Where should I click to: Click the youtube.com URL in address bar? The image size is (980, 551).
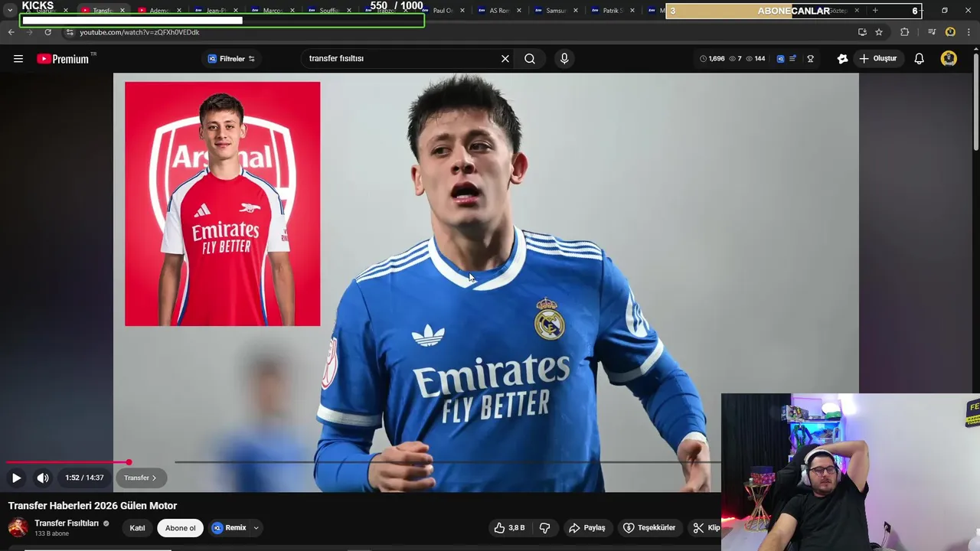click(139, 32)
